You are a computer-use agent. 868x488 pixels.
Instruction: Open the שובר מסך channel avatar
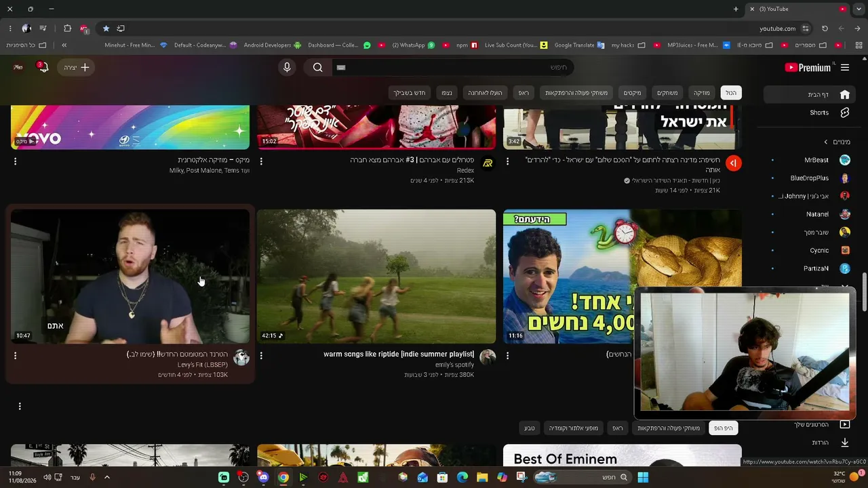click(845, 232)
